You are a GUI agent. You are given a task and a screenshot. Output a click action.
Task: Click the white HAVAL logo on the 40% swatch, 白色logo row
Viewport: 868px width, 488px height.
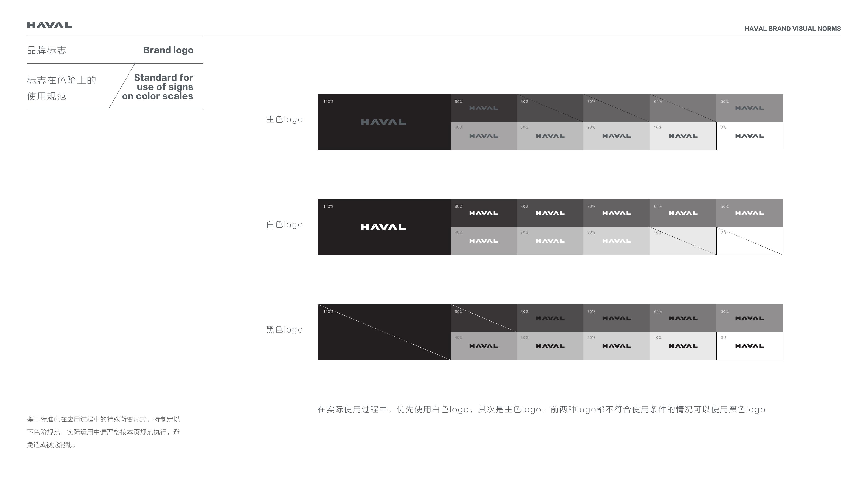tap(484, 241)
